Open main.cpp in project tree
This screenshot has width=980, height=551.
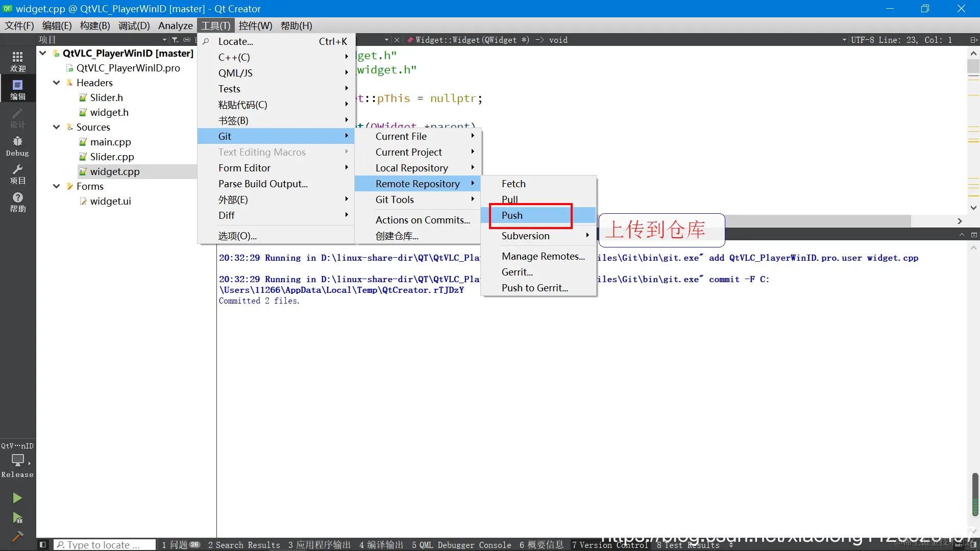coord(110,142)
